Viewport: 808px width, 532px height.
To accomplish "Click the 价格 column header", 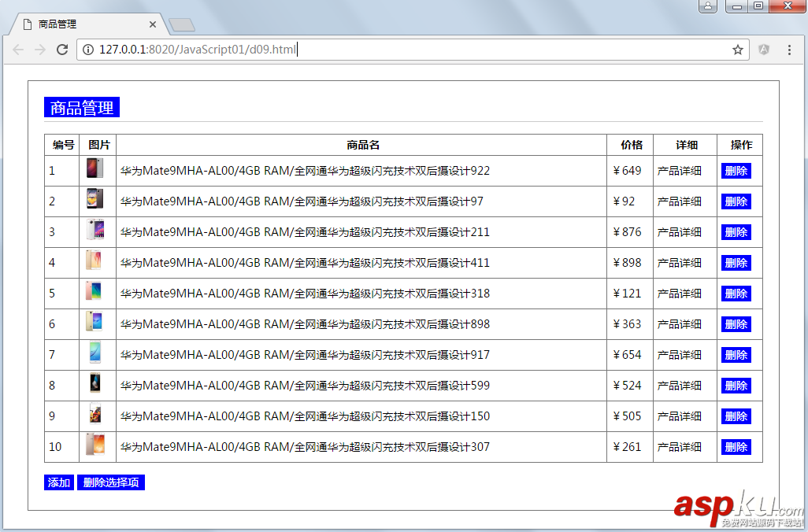I will click(x=632, y=146).
